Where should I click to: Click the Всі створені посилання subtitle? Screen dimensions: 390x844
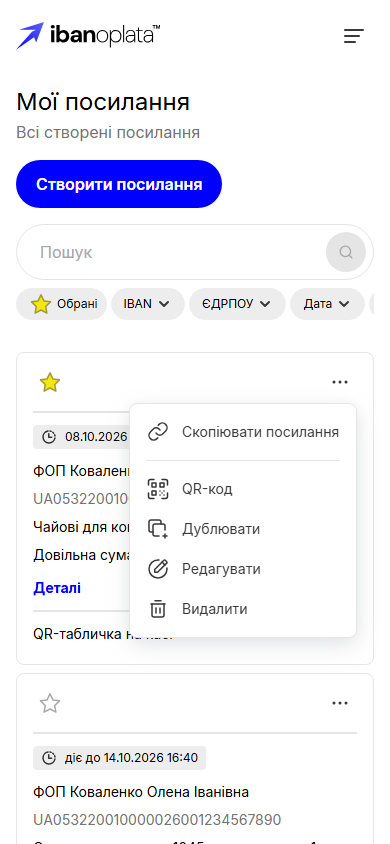pyautogui.click(x=108, y=132)
